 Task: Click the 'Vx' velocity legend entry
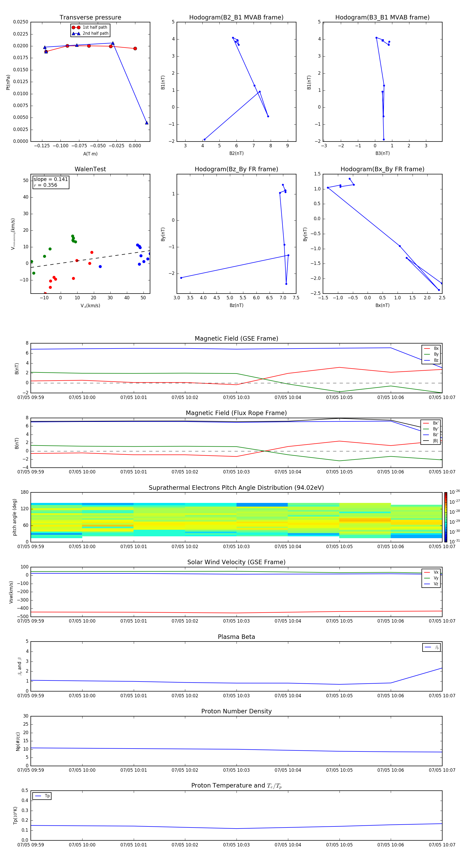pos(431,572)
